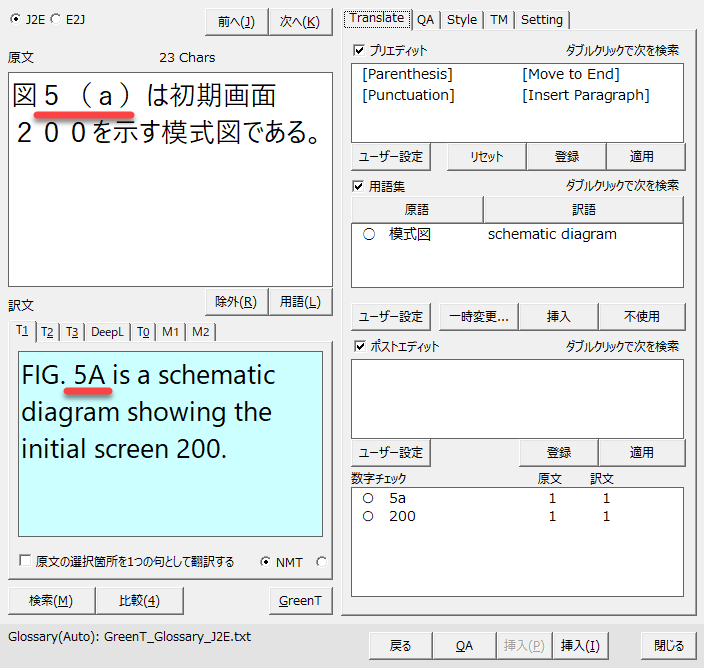Click the 原語 column header
This screenshot has width=704, height=668.
click(417, 210)
